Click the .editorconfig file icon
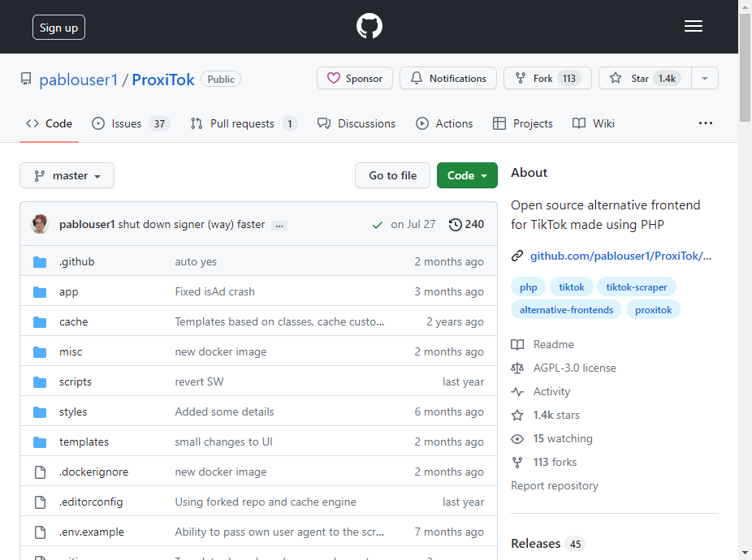This screenshot has width=752, height=560. pos(41,502)
